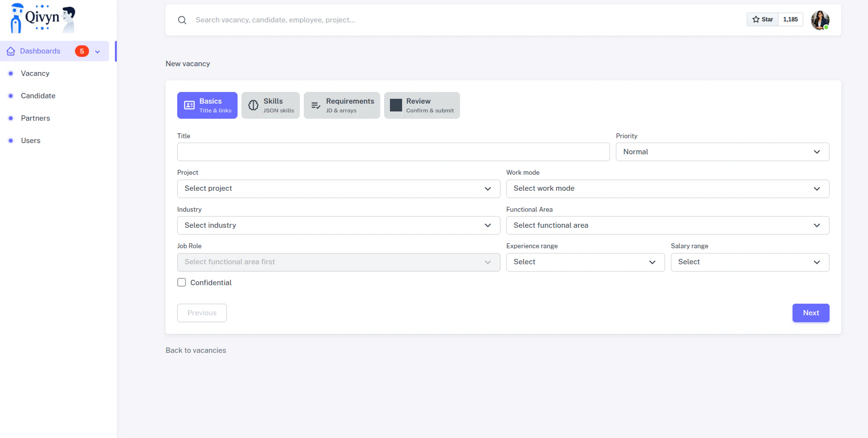Screen dimensions: 868x438
Task: Click the Basics step card icon
Action: pyautogui.click(x=189, y=105)
